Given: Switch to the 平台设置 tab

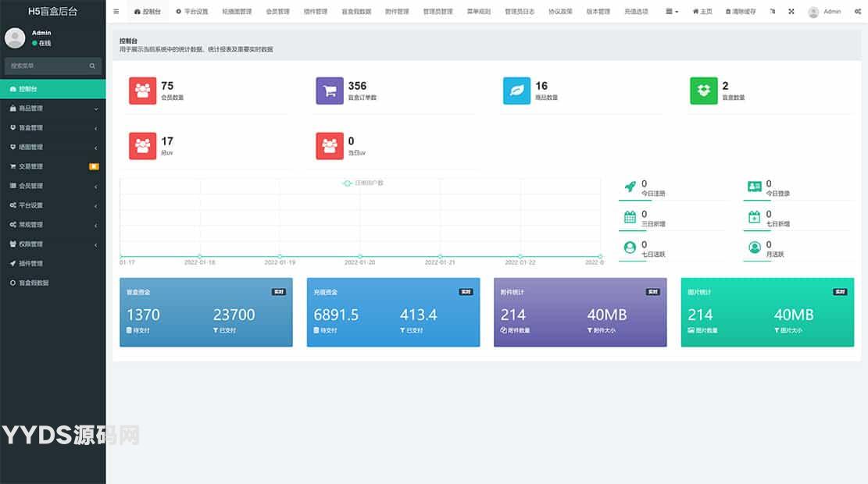Looking at the screenshot, I should pos(192,12).
